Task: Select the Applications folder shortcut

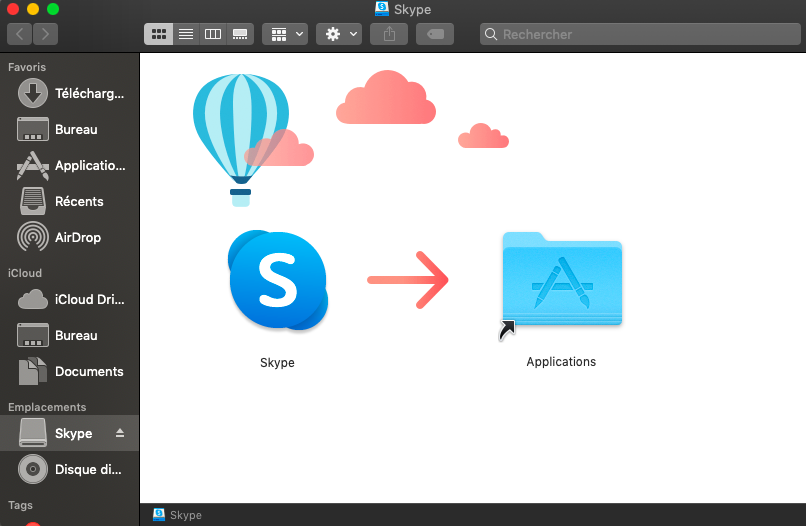Action: [x=561, y=280]
